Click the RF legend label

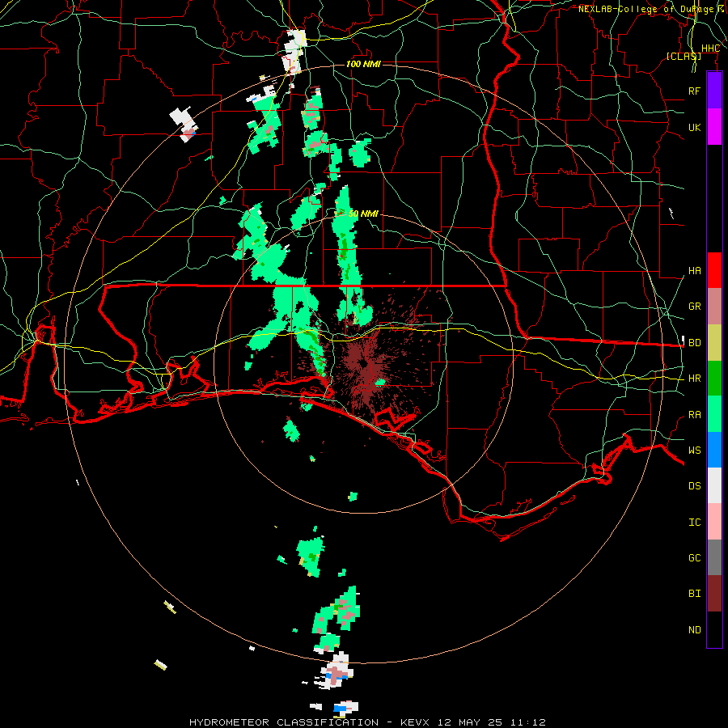coord(695,91)
